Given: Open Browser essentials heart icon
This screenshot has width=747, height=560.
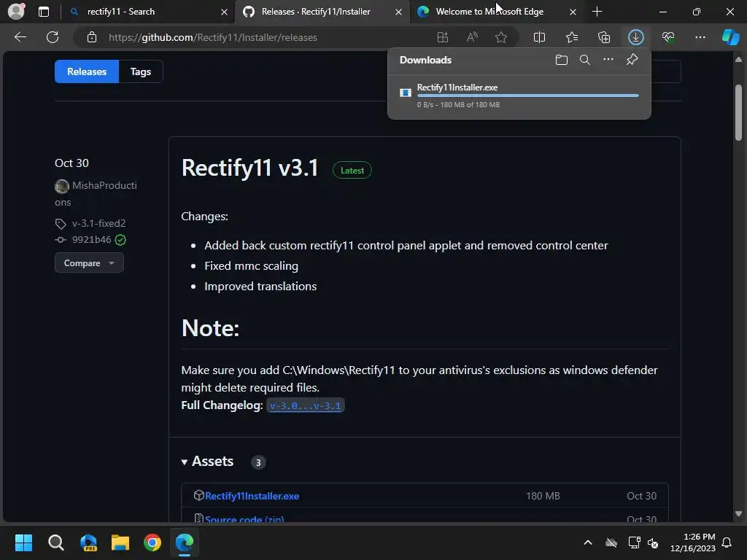Looking at the screenshot, I should [668, 37].
